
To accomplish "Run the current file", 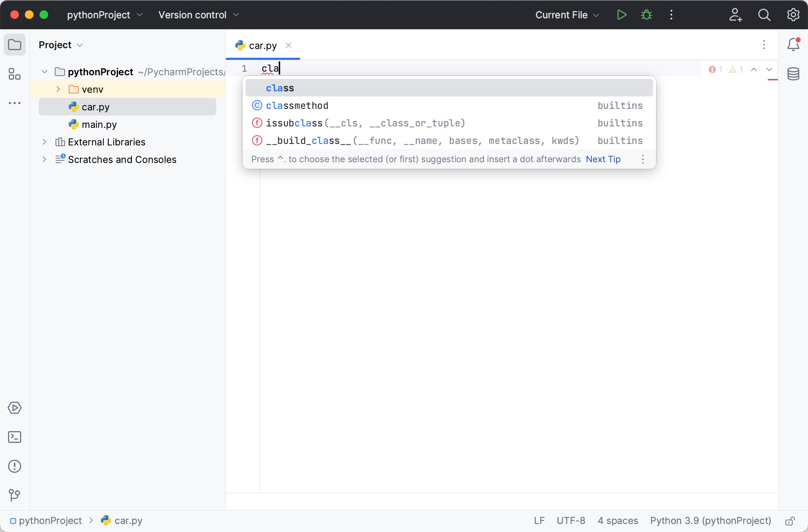I will (x=621, y=15).
